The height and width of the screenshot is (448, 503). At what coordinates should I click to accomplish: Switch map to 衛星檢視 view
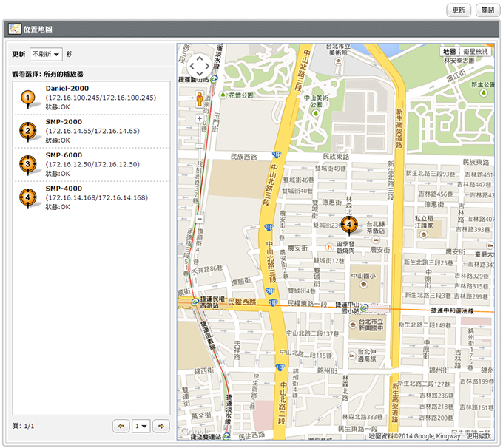476,52
